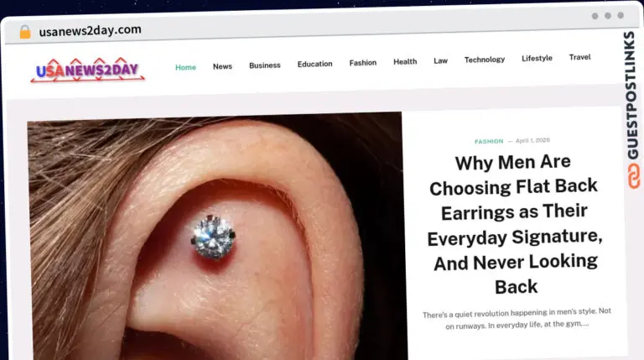Image resolution: width=644 pixels, height=360 pixels.
Task: Click the usanews2day.com address bar
Action: [x=90, y=30]
